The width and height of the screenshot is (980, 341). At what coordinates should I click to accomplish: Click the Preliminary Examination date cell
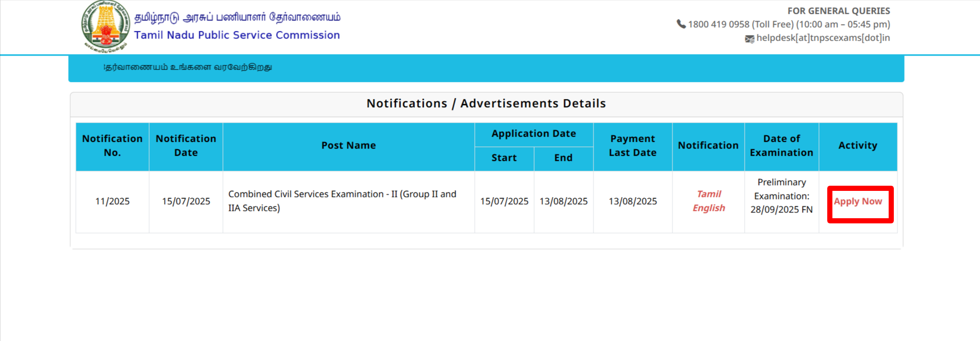coord(781,196)
